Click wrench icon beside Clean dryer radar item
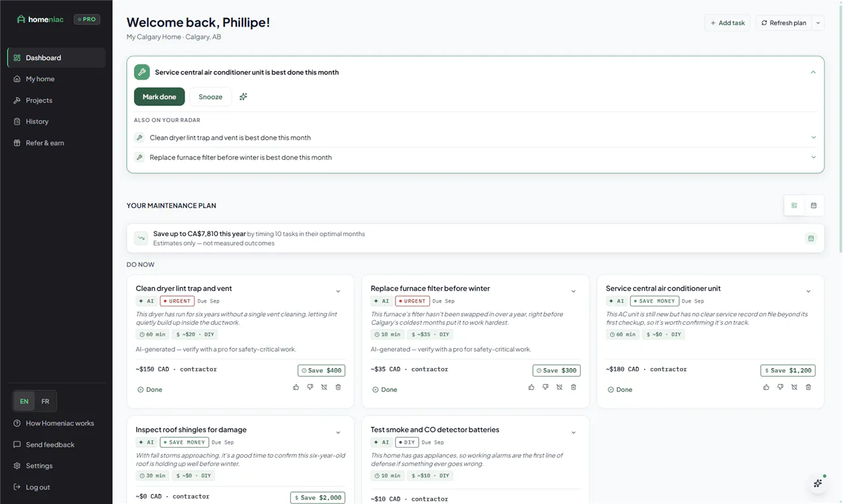This screenshot has height=504, width=843. (x=139, y=138)
